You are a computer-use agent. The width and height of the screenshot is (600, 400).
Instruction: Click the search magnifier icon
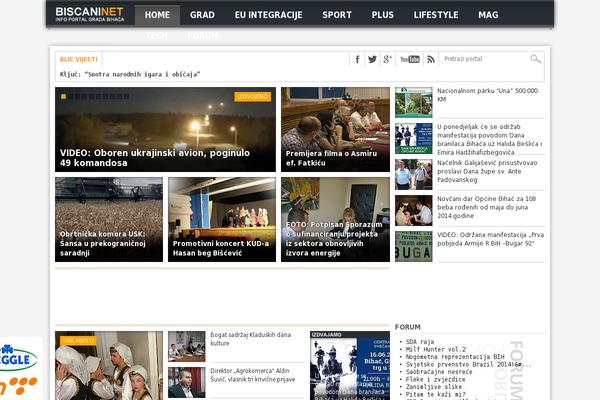(x=535, y=59)
